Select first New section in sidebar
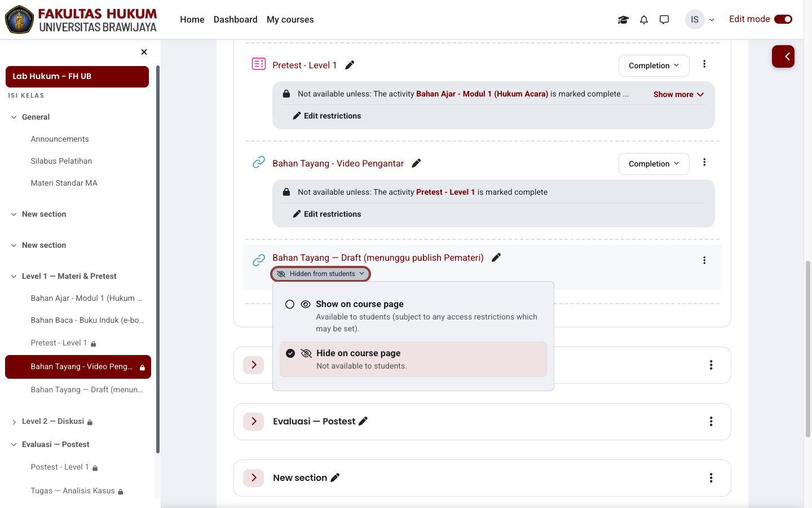Screen dimensions: 812x508 coord(44,214)
